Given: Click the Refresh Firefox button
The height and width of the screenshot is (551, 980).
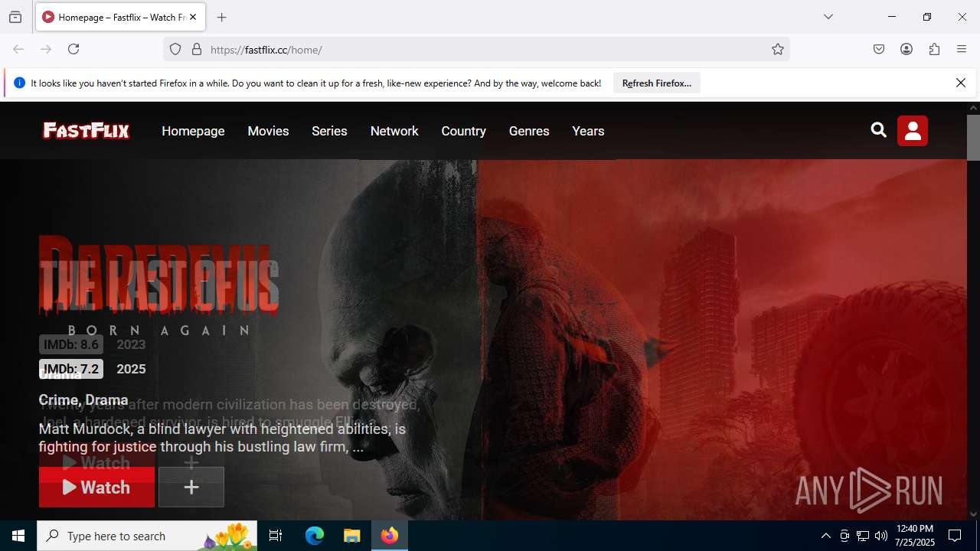Looking at the screenshot, I should (657, 83).
